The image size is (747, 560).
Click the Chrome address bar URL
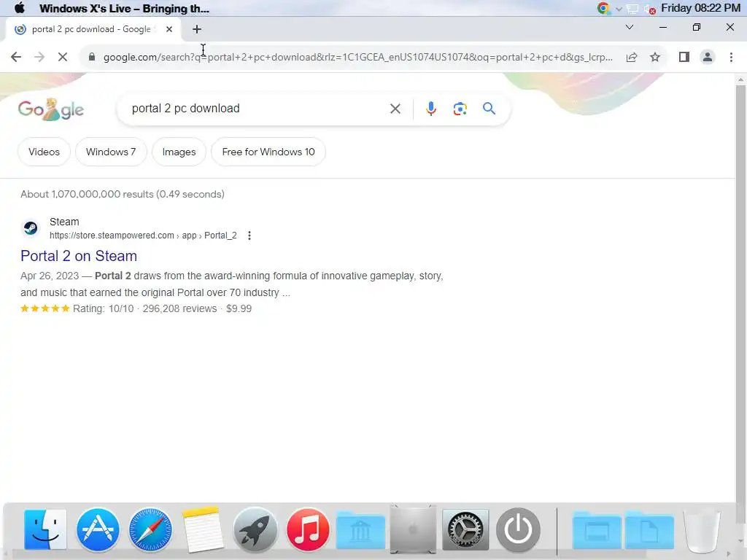click(x=358, y=57)
